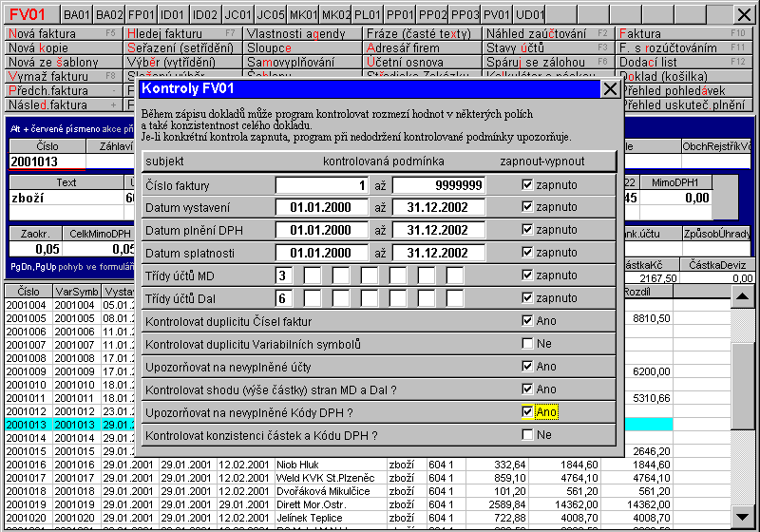This screenshot has width=760, height=532.
Task: Open Hledej fakturu search
Action: click(x=182, y=33)
